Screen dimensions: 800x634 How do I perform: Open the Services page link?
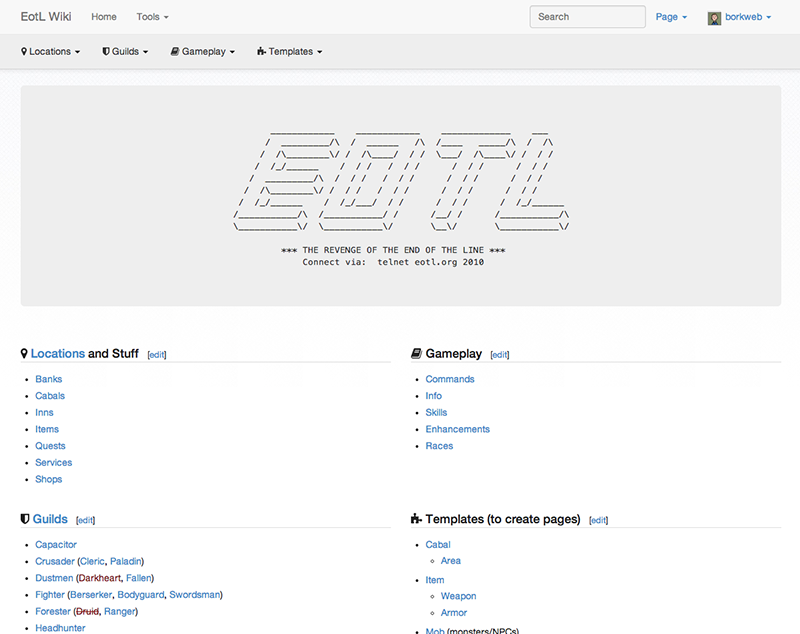click(x=54, y=463)
